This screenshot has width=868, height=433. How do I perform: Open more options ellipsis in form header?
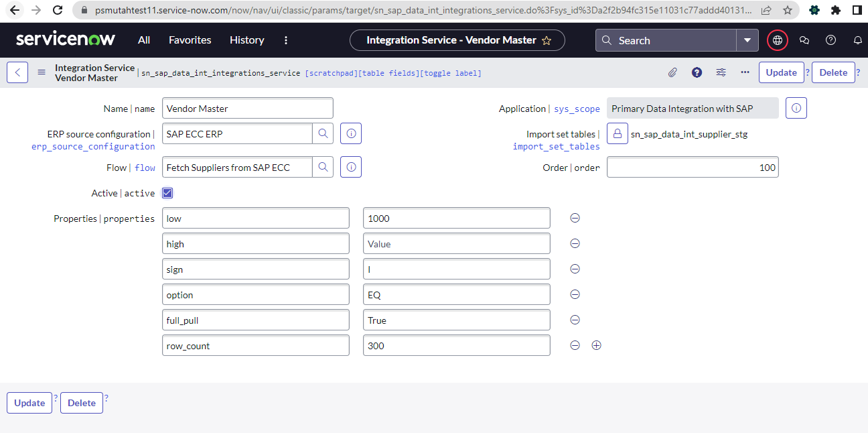[745, 72]
